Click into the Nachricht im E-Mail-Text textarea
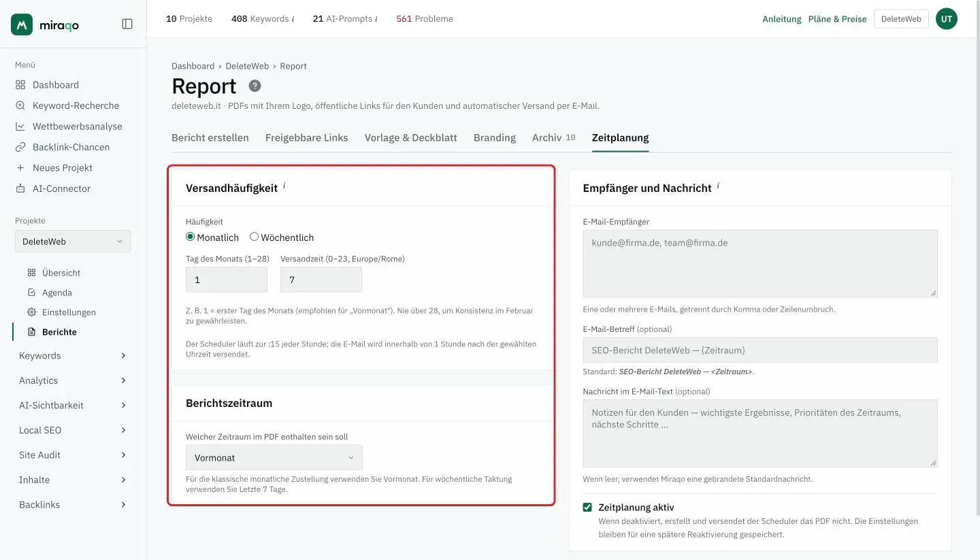This screenshot has height=560, width=980. click(x=760, y=433)
